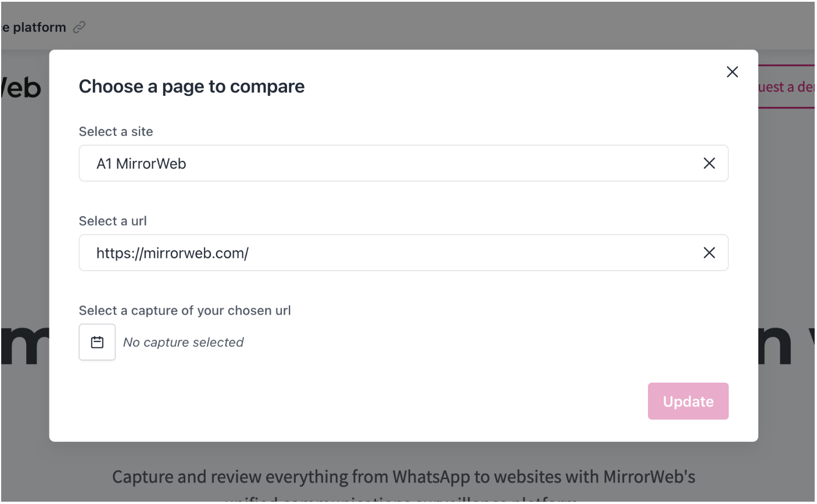Open the calendar capture picker
Image resolution: width=817 pixels, height=504 pixels.
[97, 342]
